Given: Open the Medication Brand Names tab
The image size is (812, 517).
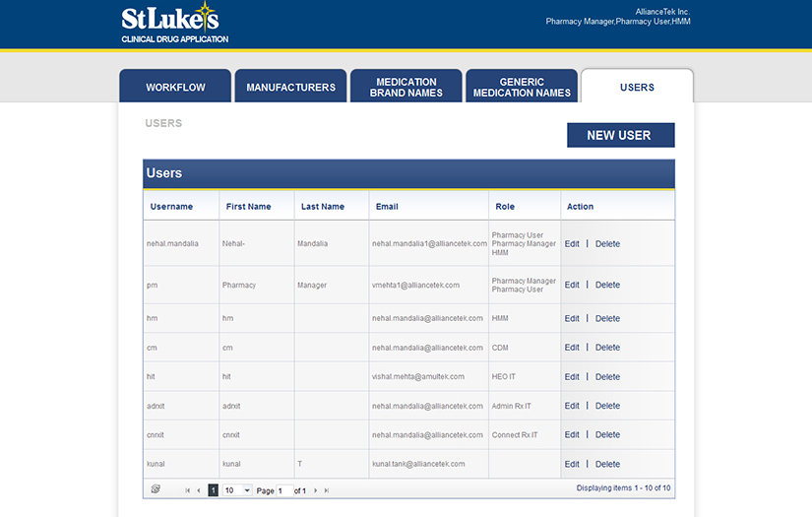Looking at the screenshot, I should 406,86.
